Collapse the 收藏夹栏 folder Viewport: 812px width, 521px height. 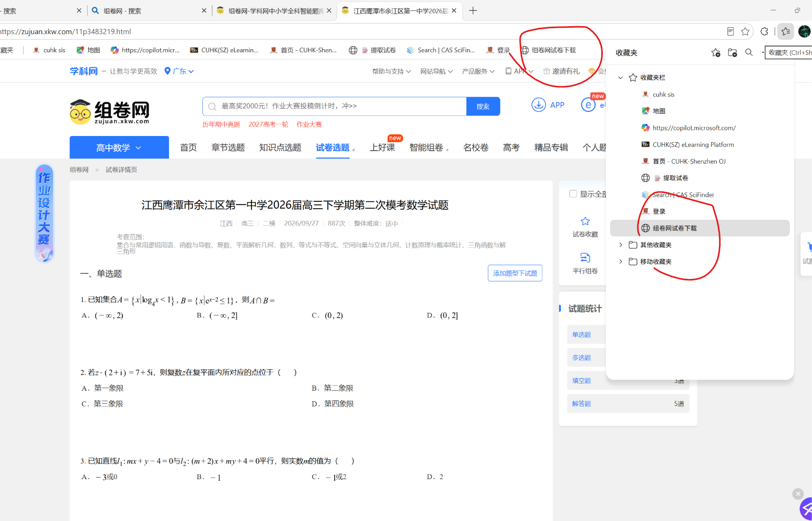coord(621,77)
